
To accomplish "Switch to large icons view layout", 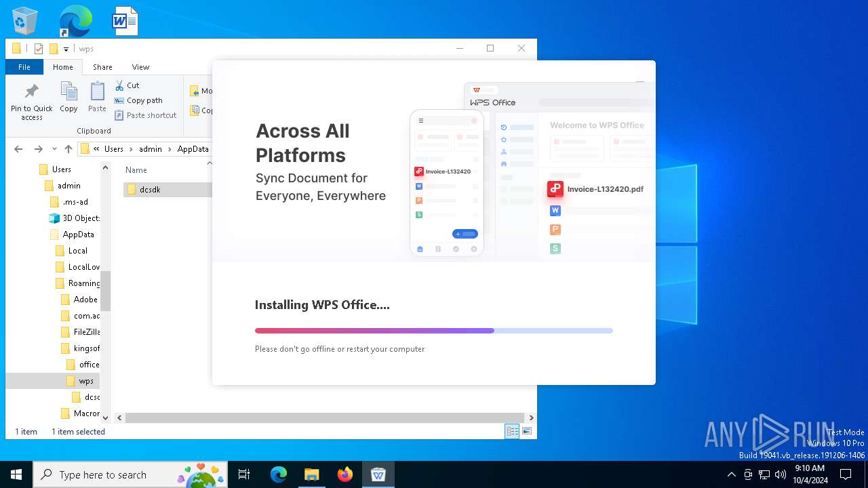I will (527, 431).
